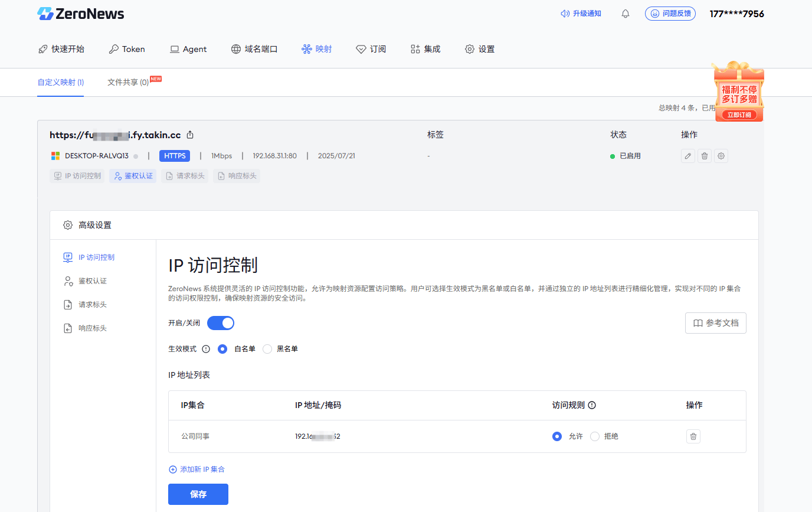Click the 添加新 IP 集合 link

click(x=197, y=469)
